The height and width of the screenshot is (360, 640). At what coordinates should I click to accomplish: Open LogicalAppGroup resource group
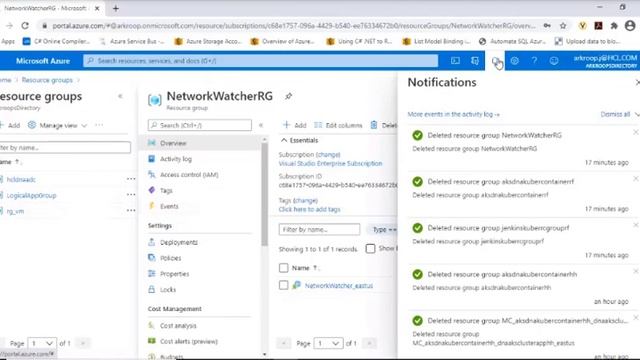click(31, 195)
